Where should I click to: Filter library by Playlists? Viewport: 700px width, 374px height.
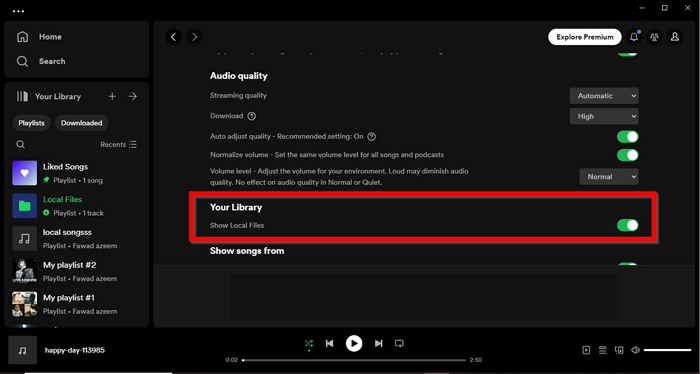tap(31, 123)
